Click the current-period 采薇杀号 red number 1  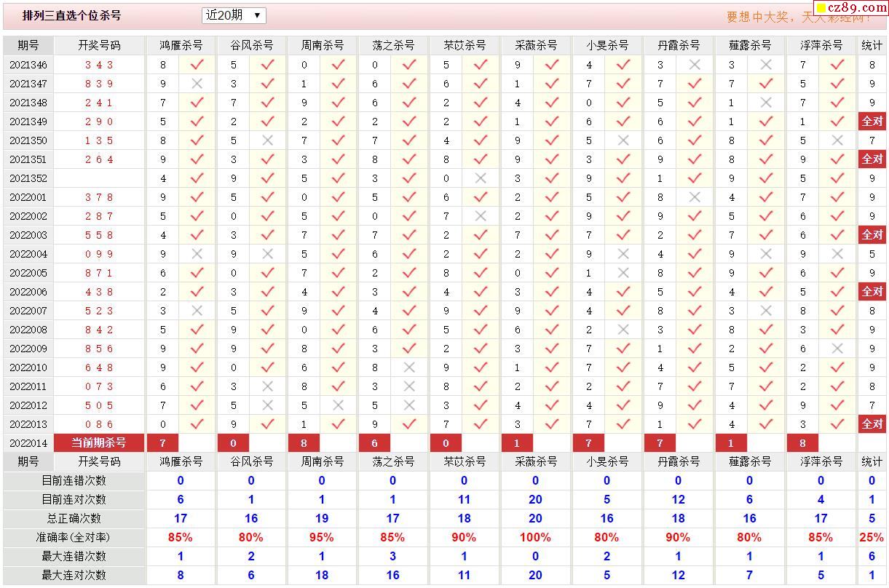(x=517, y=442)
